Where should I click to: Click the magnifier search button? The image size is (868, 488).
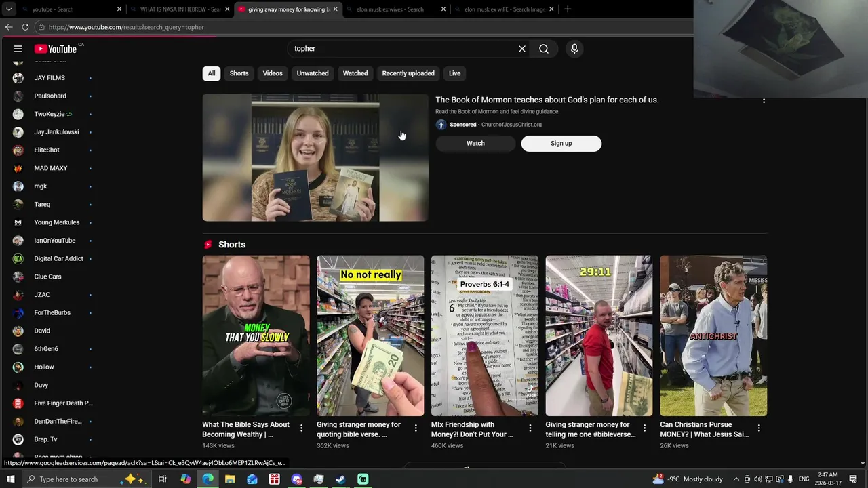544,49
